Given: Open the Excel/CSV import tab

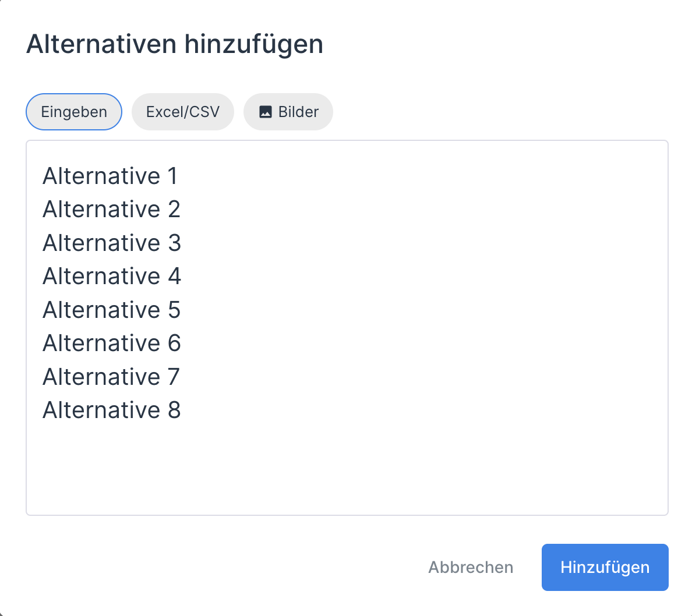Looking at the screenshot, I should click(182, 112).
